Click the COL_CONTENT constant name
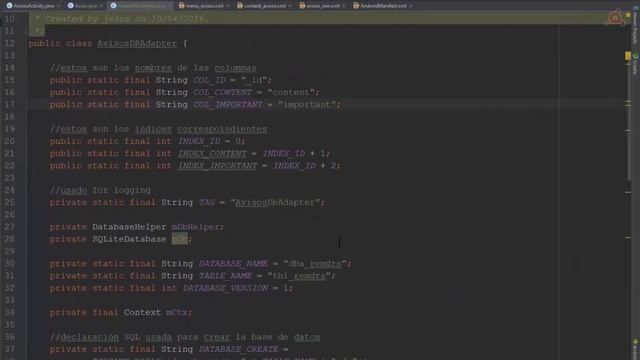The width and height of the screenshot is (640, 360). (222, 92)
